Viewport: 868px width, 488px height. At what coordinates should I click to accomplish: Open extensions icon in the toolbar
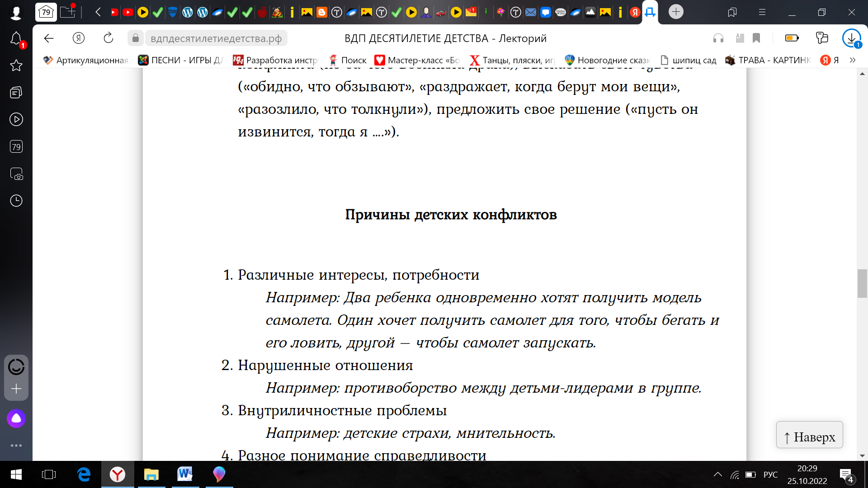(x=822, y=38)
